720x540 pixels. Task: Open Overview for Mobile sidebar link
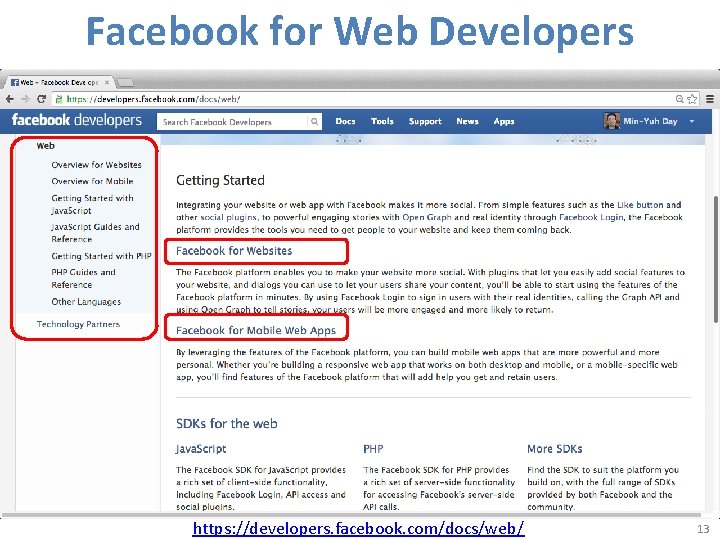[x=92, y=181]
